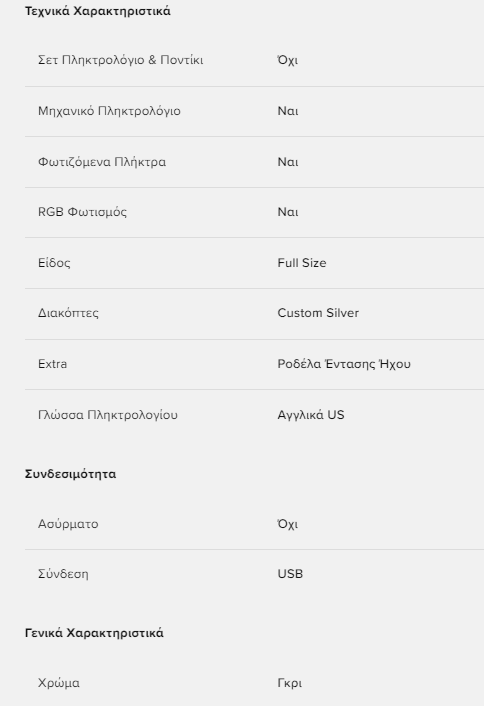Select the Φωτιζόμενα Πλήκτρα spec label

(x=102, y=162)
